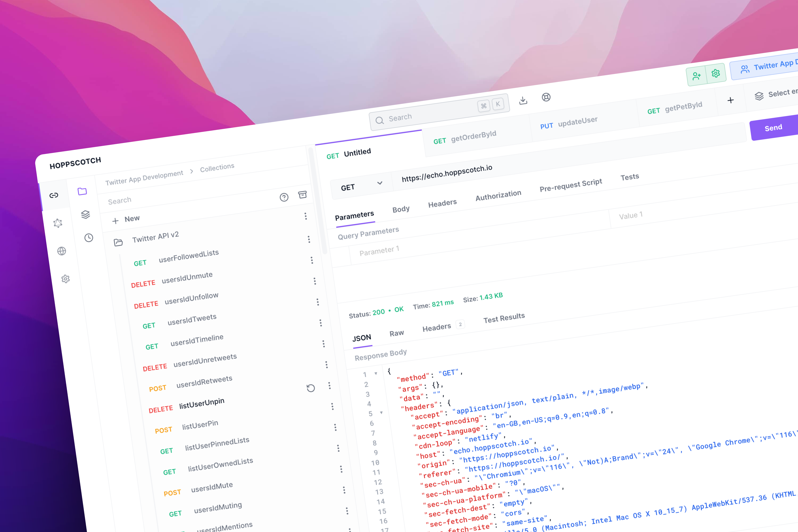Open the History clock icon
The height and width of the screenshot is (532, 798).
[89, 238]
